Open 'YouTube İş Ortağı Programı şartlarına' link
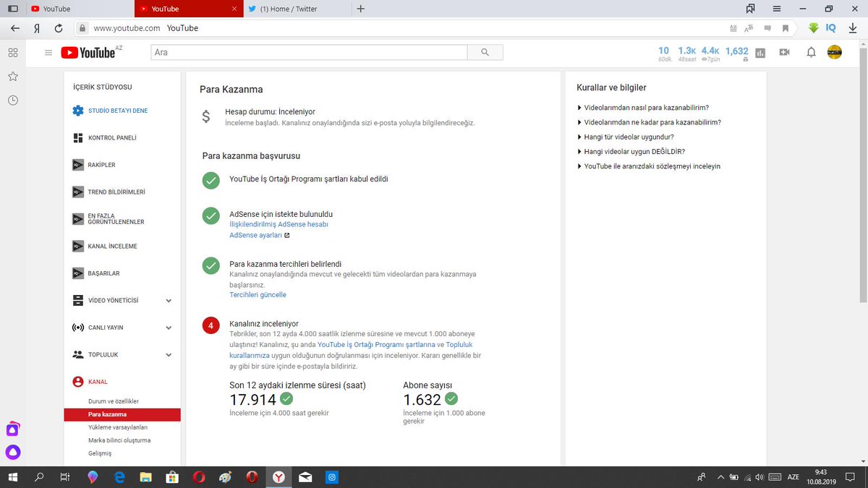This screenshot has width=868, height=488. 376,345
